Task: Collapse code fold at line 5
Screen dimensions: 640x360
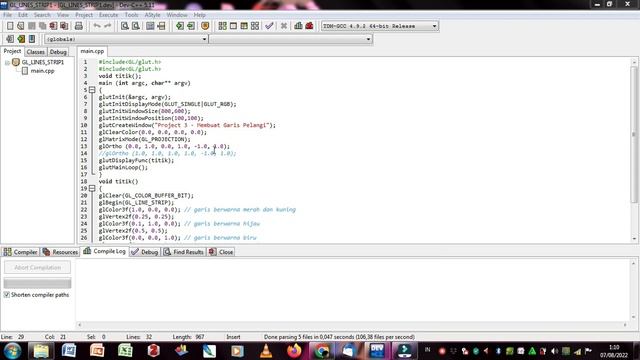Action: tap(92, 90)
